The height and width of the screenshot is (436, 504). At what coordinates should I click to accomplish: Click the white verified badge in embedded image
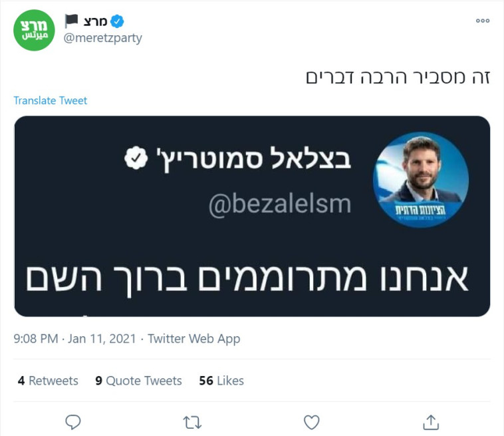click(136, 160)
